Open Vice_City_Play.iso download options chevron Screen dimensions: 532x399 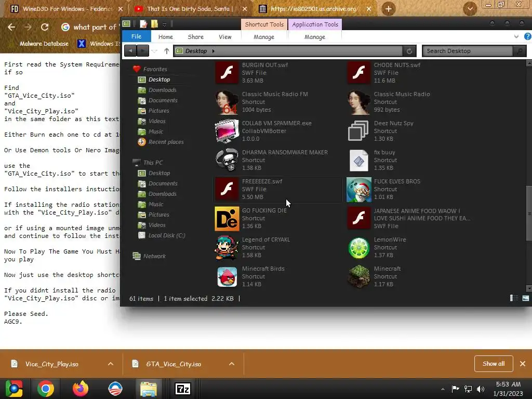(111, 364)
